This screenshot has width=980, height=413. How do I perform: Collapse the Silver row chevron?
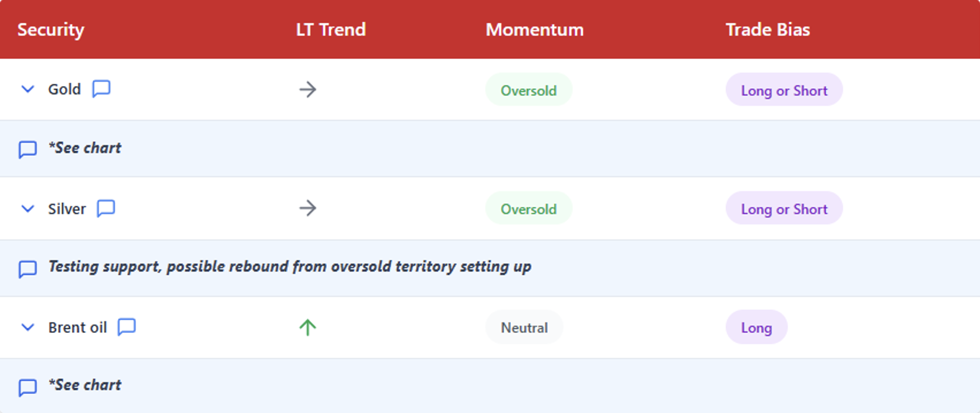(x=28, y=209)
